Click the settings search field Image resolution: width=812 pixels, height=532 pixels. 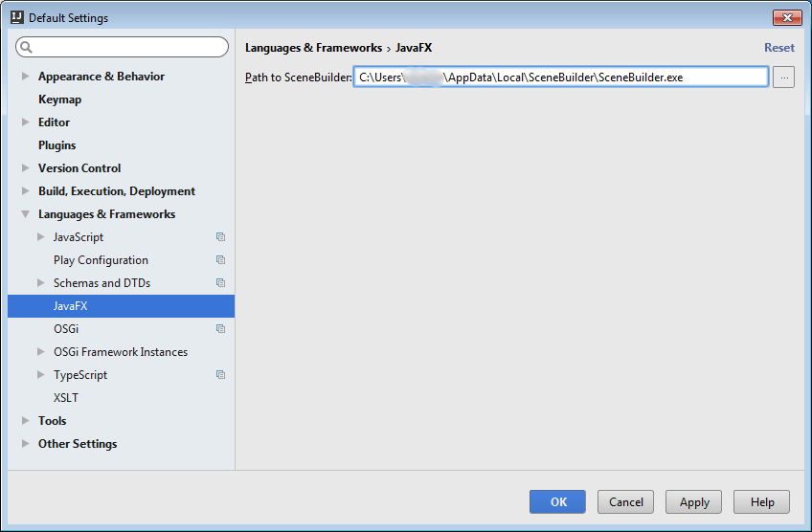tap(123, 47)
